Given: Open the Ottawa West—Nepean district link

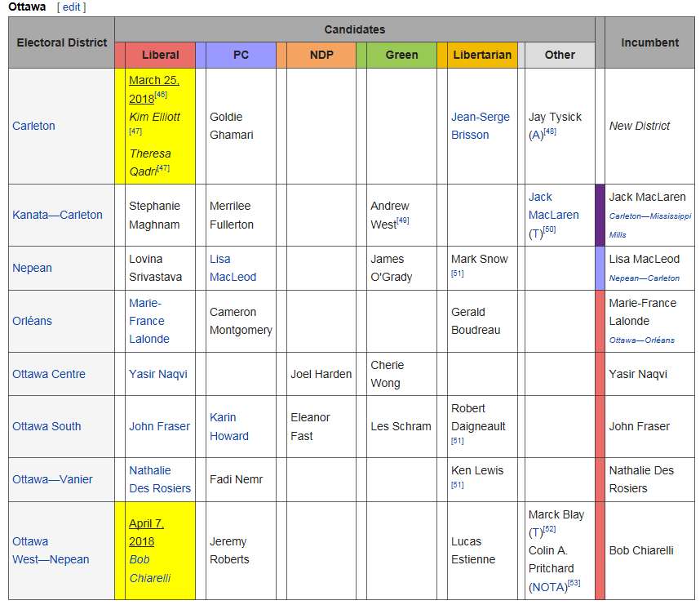Looking at the screenshot, I should (51, 550).
